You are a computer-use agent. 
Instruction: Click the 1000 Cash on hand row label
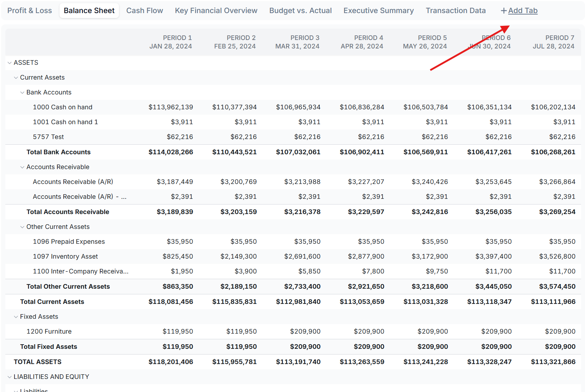[63, 107]
